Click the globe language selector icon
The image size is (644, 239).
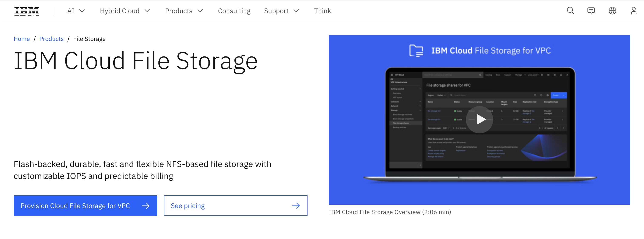click(x=612, y=10)
